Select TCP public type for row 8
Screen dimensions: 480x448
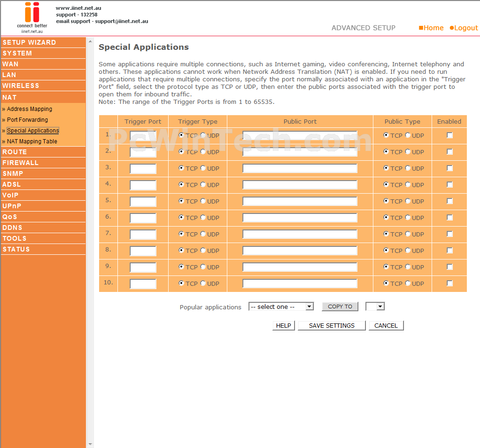pos(386,251)
